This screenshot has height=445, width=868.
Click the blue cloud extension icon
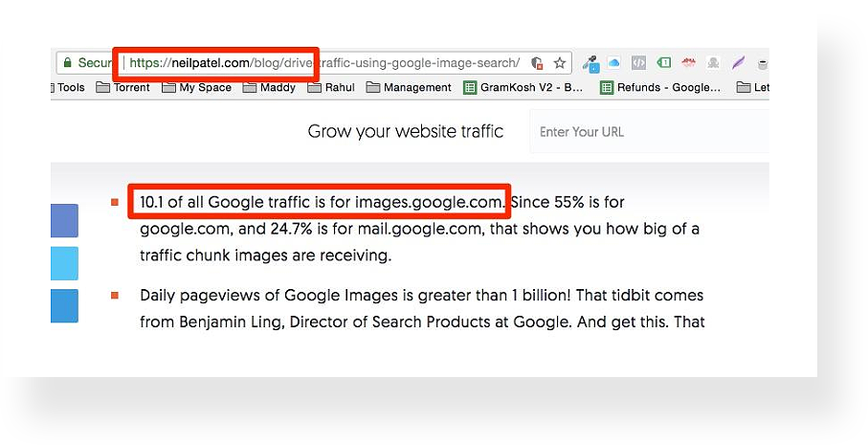pos(613,62)
